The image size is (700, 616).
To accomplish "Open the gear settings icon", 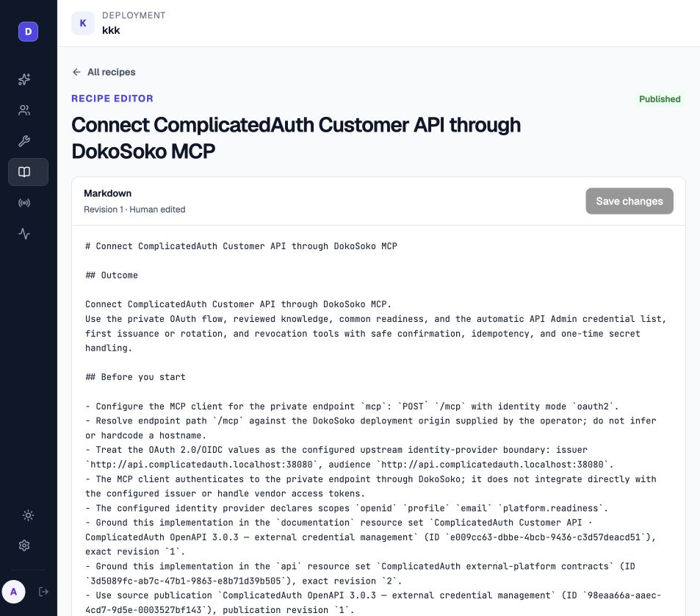I will [24, 545].
